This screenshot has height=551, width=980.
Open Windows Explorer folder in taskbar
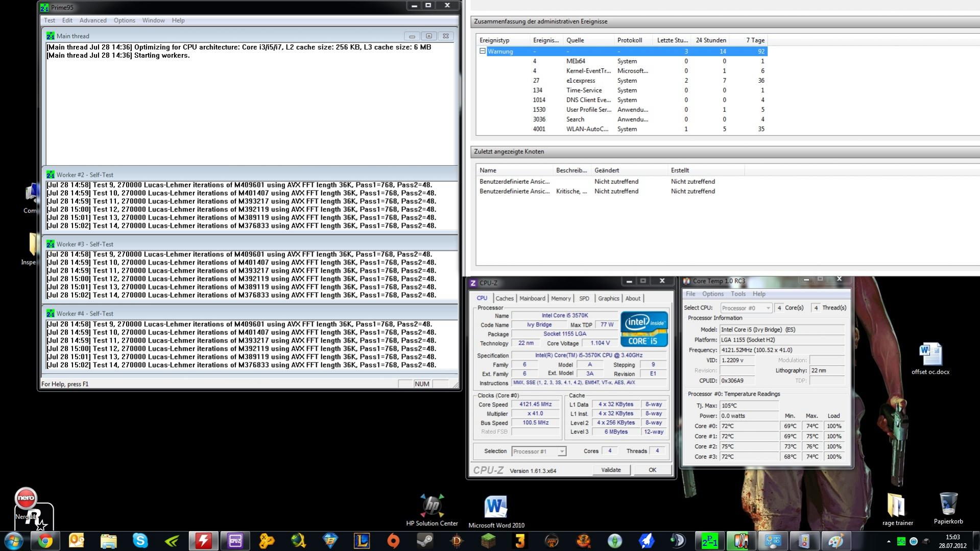coord(108,541)
